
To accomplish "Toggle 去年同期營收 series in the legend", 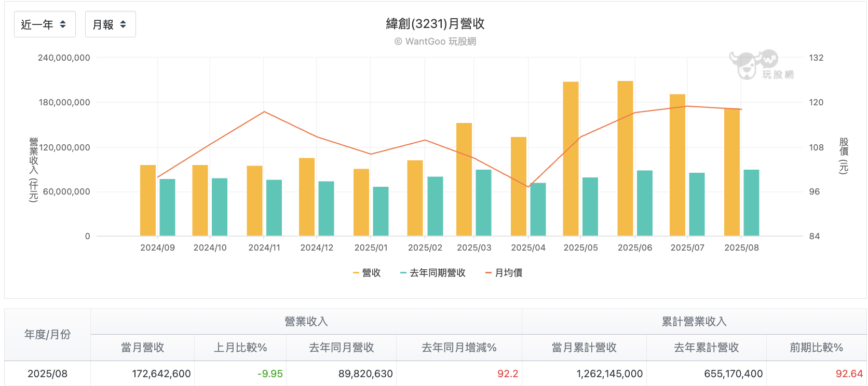I will 433,273.
